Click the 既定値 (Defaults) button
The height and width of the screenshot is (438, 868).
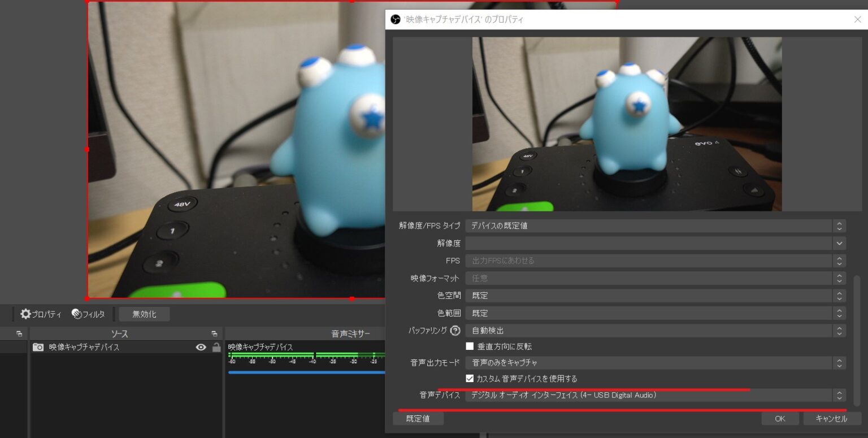[x=418, y=418]
